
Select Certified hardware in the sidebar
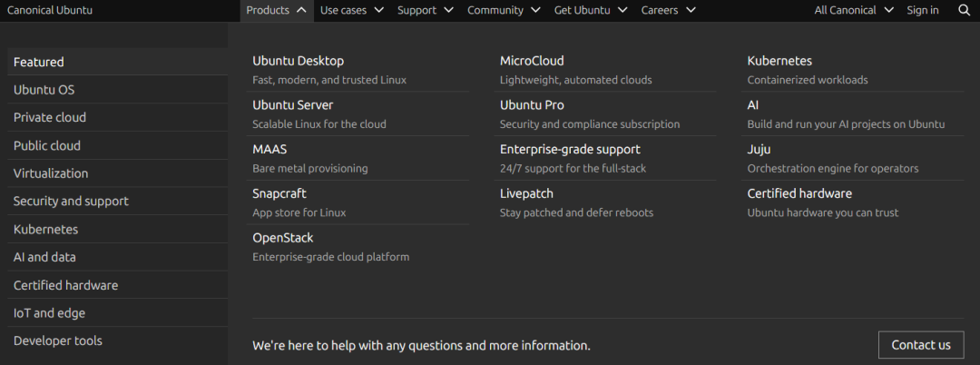click(117, 285)
